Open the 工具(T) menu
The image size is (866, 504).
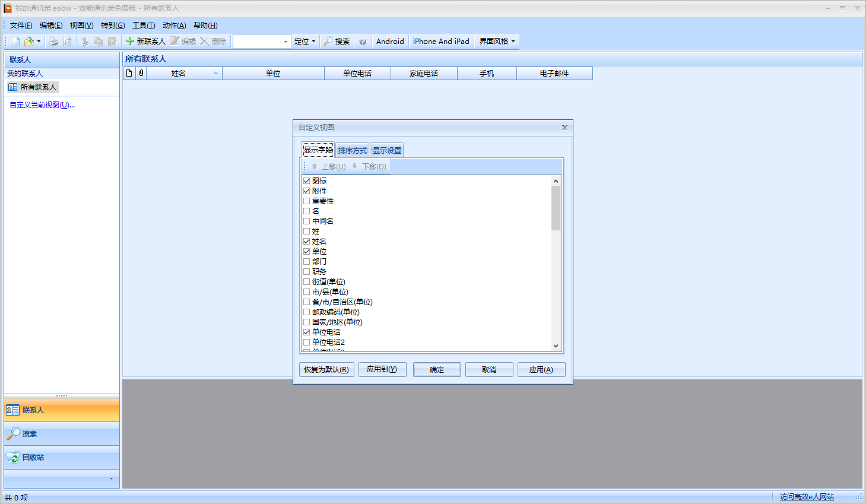pyautogui.click(x=144, y=26)
